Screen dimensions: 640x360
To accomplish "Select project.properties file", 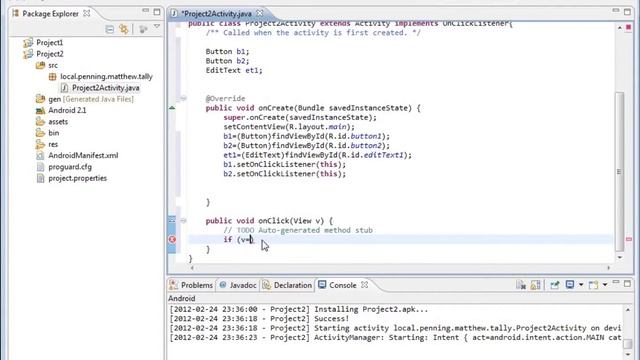I will tap(78, 178).
